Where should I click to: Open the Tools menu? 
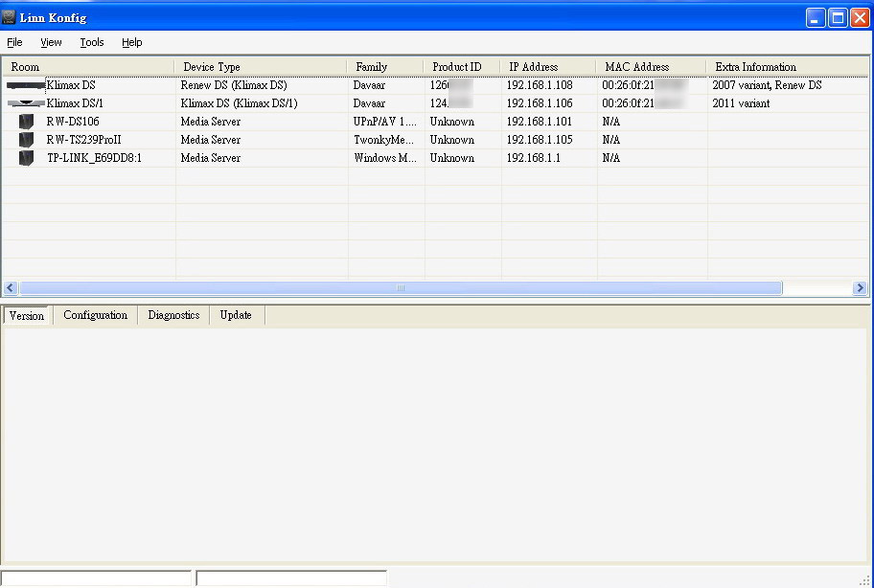click(92, 42)
